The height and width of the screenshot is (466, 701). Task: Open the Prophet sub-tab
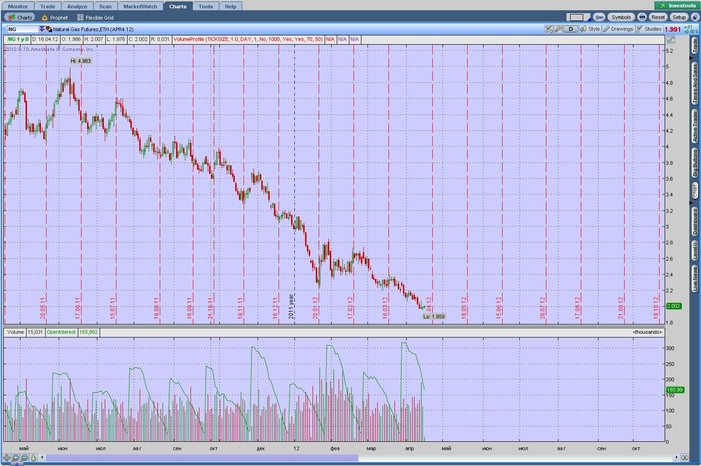(55, 17)
